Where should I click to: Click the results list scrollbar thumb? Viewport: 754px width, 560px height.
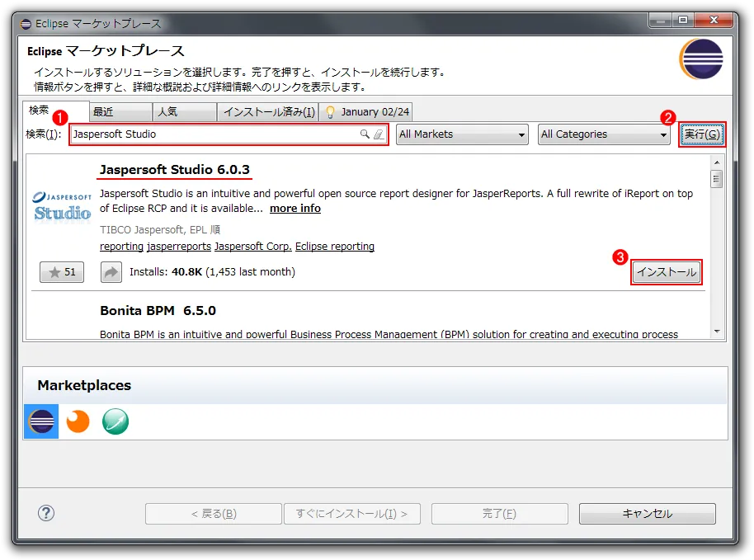tap(717, 179)
